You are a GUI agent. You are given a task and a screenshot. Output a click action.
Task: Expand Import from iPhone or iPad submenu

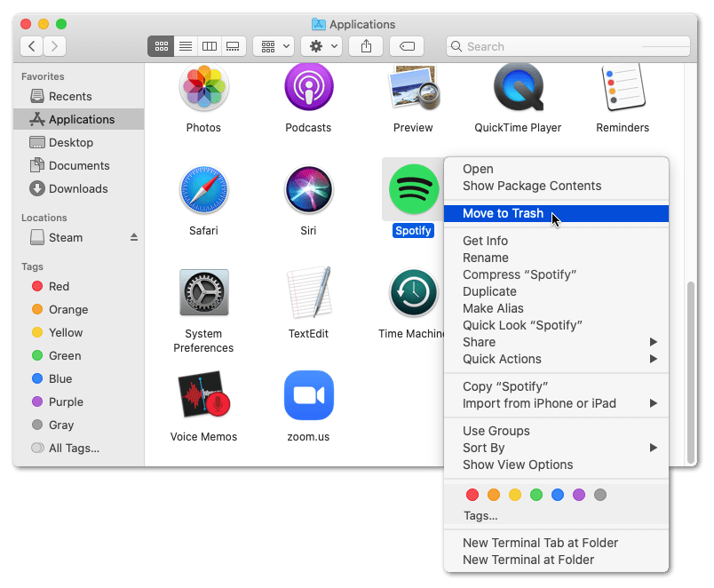click(556, 403)
